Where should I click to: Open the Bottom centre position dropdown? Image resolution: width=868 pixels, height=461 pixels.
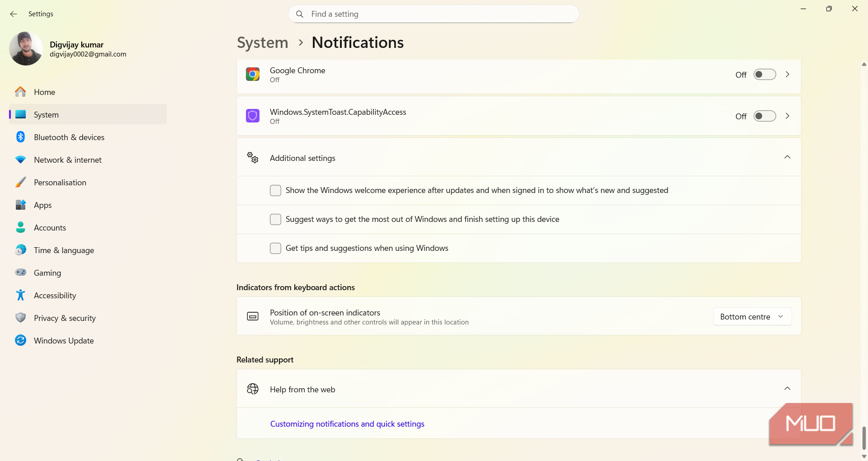(x=752, y=316)
